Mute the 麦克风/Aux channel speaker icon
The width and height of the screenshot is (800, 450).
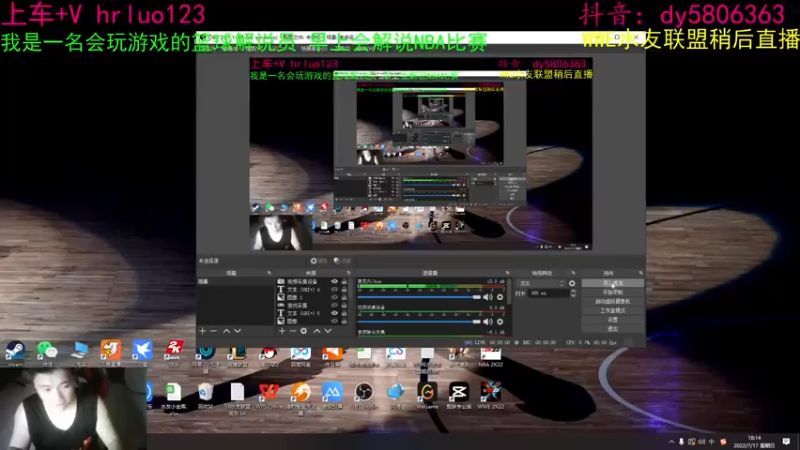[x=488, y=297]
